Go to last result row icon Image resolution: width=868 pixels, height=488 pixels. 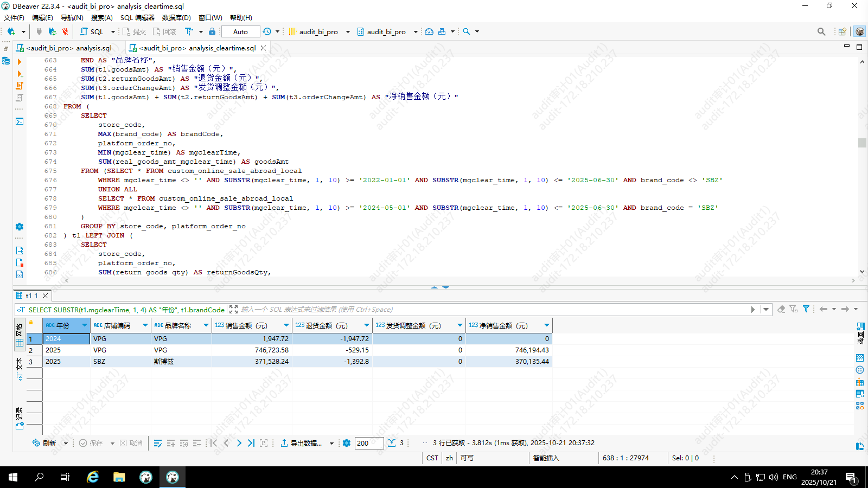coord(251,443)
